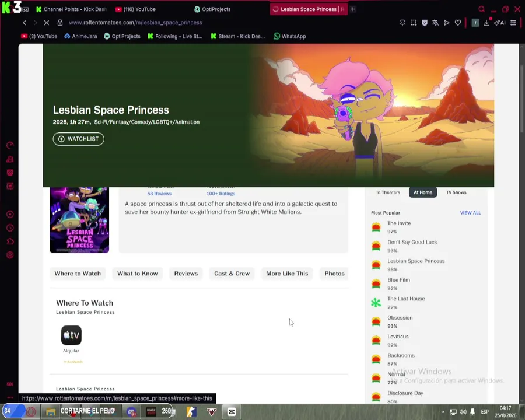The image size is (525, 420).
Task: Open the easy setup menu icon
Action: (x=513, y=23)
